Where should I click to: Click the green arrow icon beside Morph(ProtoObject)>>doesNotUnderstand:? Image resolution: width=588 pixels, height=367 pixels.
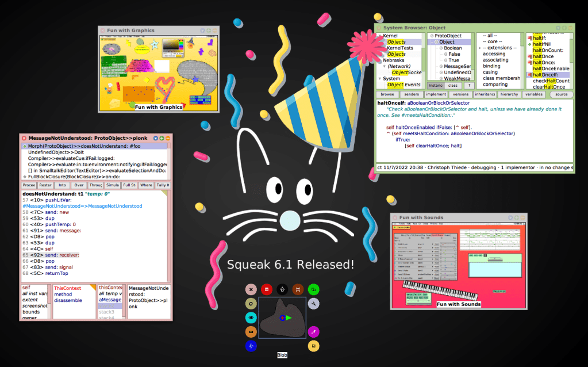(25, 146)
